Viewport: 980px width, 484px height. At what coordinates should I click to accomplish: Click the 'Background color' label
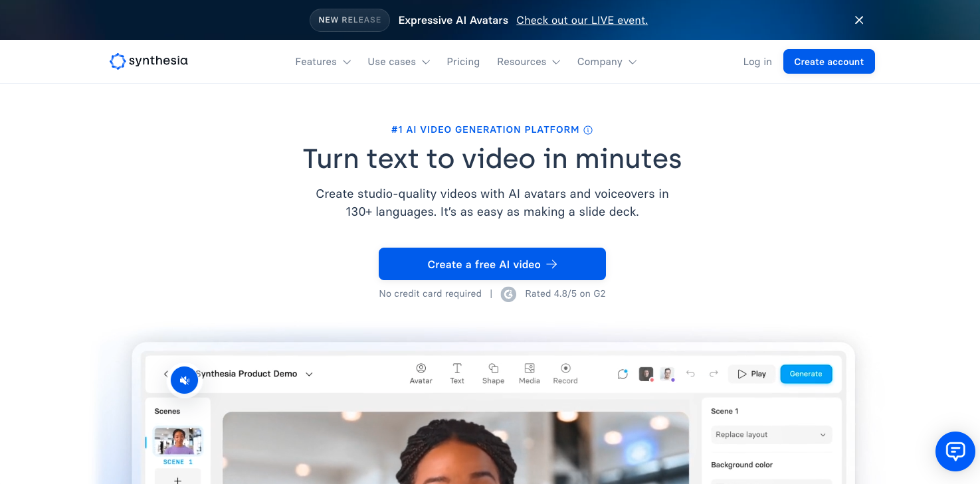[x=742, y=465]
